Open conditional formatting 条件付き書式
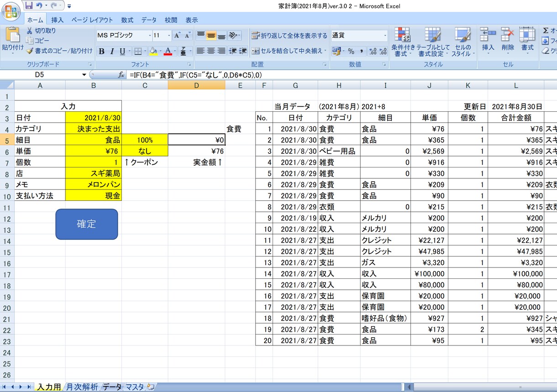This screenshot has width=557, height=392. tap(403, 42)
